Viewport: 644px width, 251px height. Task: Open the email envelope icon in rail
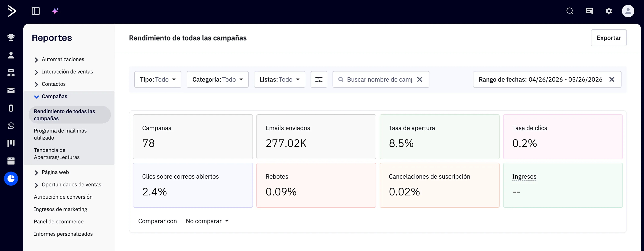tap(11, 91)
